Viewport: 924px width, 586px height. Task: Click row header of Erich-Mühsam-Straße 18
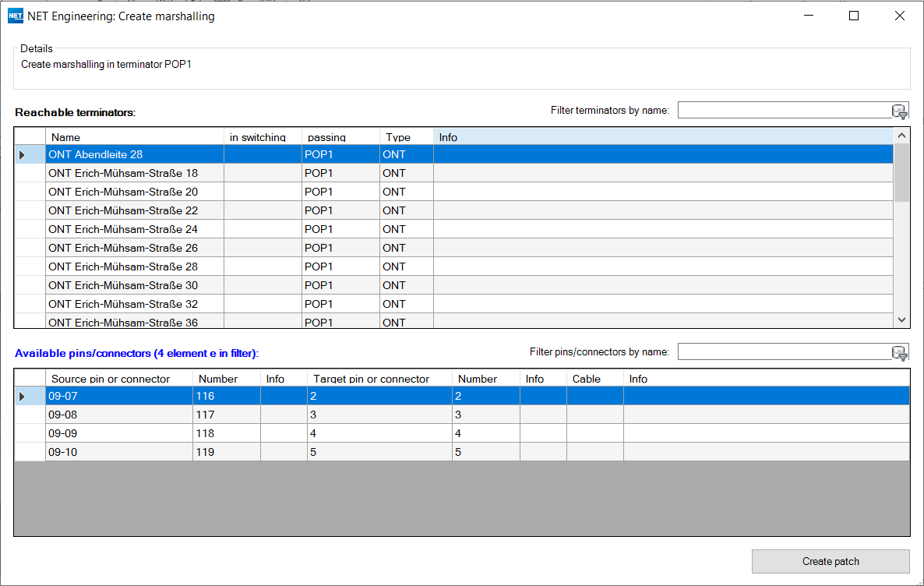tap(30, 173)
